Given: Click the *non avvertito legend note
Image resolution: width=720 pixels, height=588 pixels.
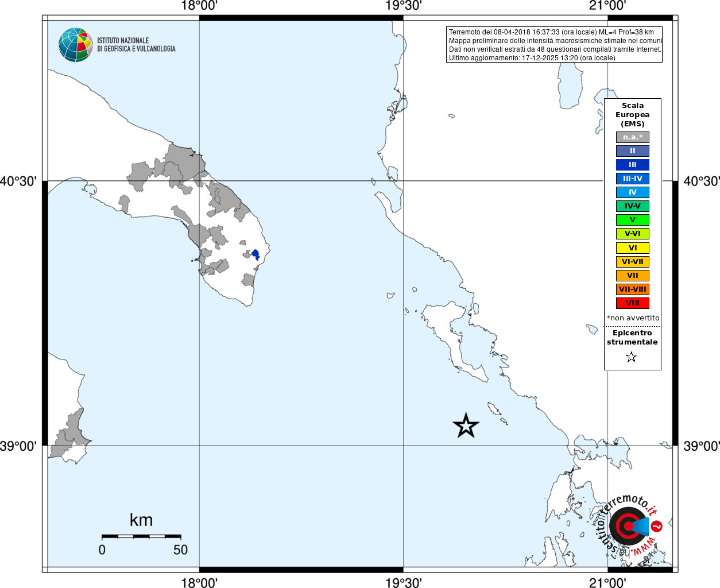Looking at the screenshot, I should tap(633, 318).
